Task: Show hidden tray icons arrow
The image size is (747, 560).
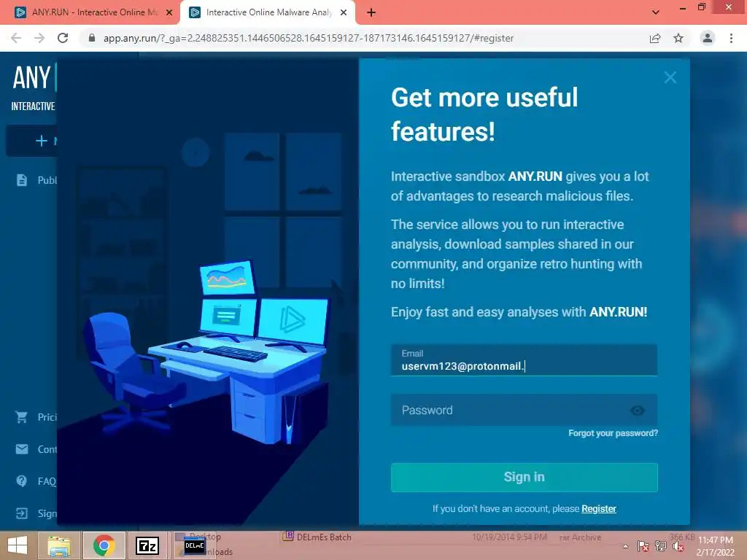Action: (x=625, y=546)
